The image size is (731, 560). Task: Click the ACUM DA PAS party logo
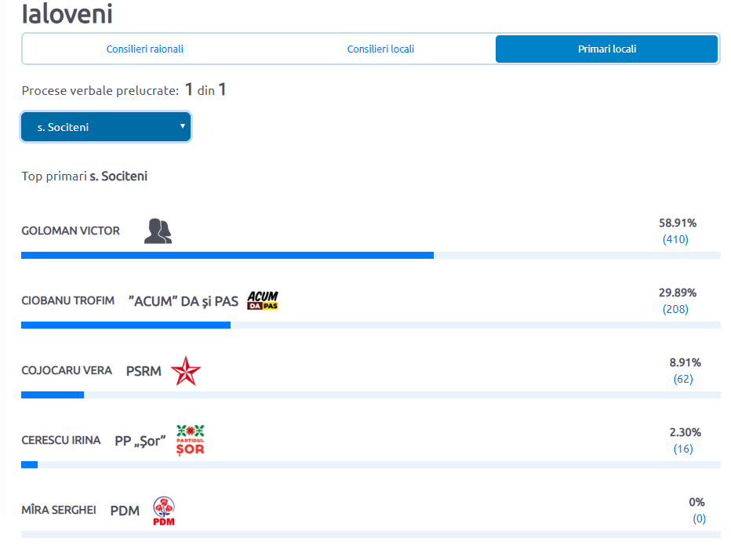pos(263,300)
